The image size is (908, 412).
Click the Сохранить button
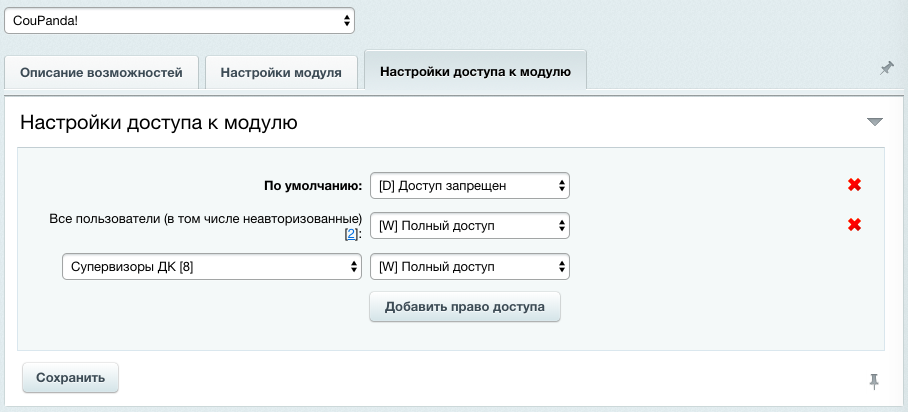(x=70, y=378)
